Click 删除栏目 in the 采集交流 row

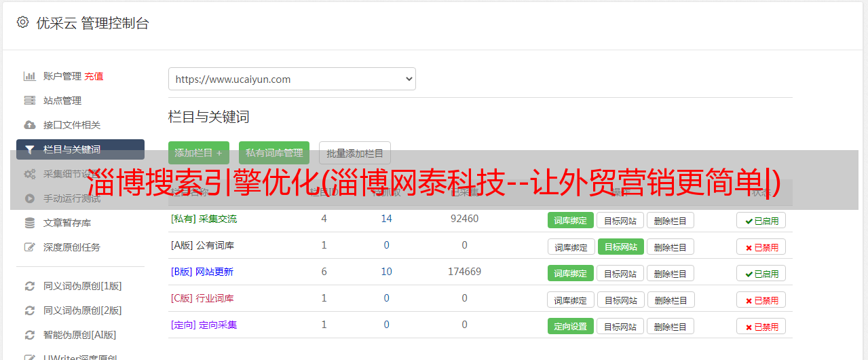coord(670,220)
